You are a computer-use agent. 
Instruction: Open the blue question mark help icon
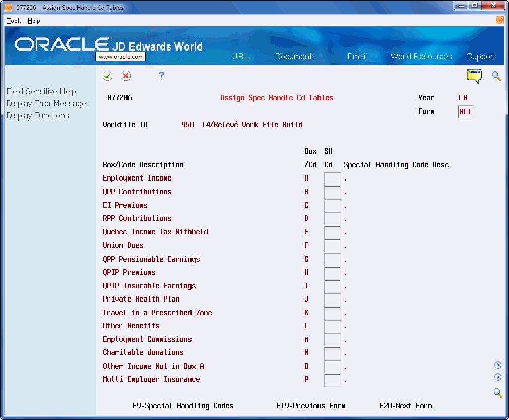[x=161, y=76]
